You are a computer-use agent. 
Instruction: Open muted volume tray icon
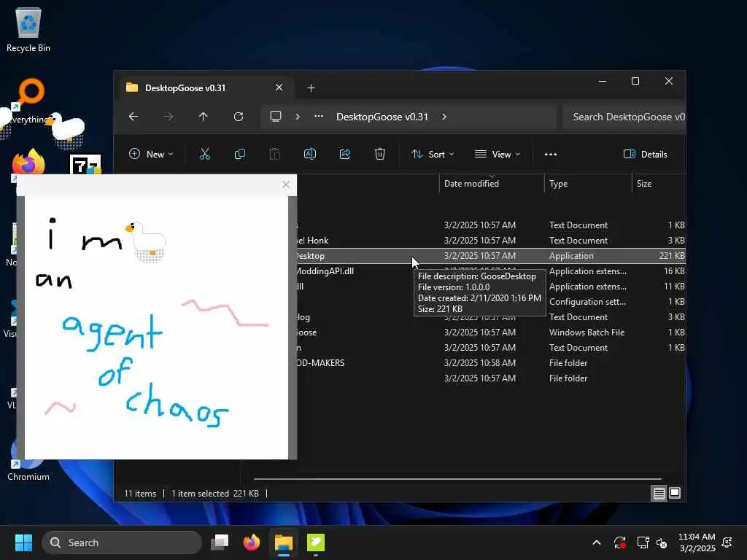[x=662, y=542]
